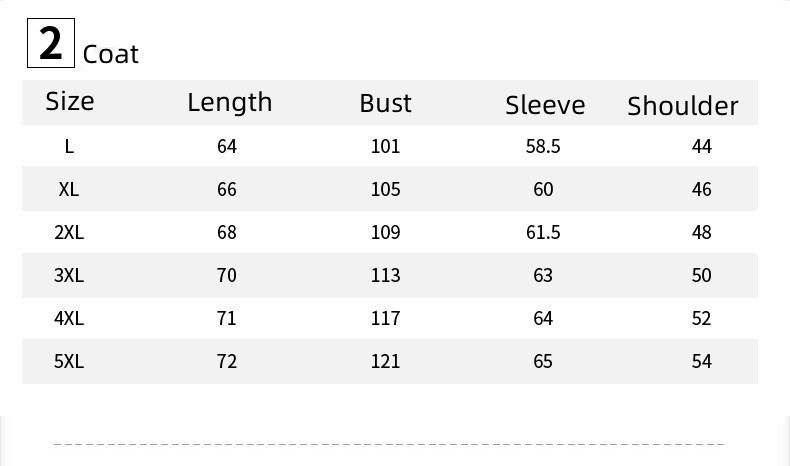Click length value 68 for 2XL

tap(227, 232)
